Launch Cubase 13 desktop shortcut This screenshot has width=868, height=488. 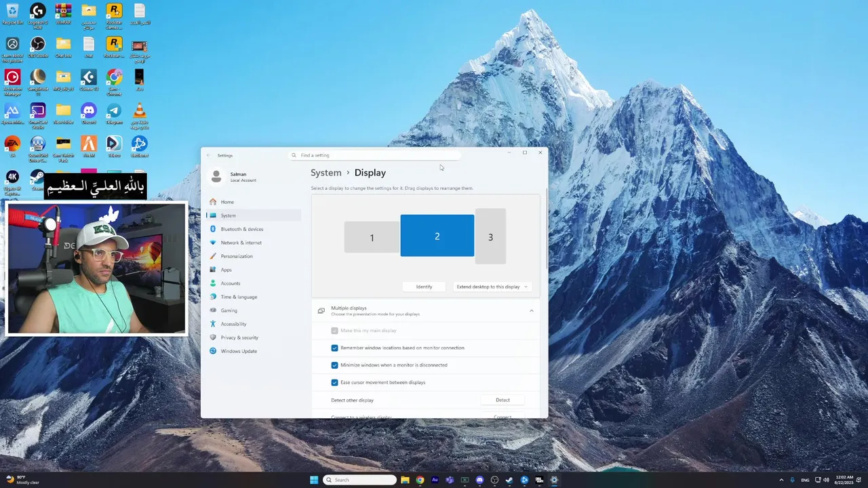pyautogui.click(x=89, y=81)
